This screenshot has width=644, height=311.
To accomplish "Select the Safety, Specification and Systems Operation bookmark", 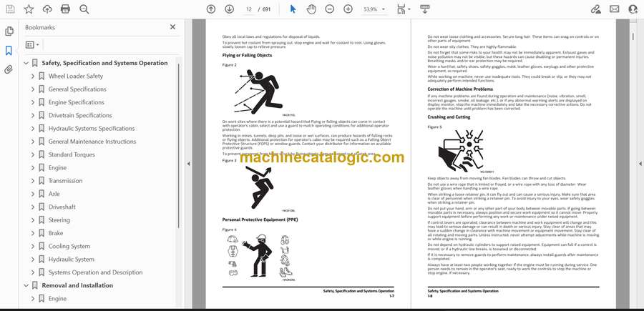I will tap(104, 63).
